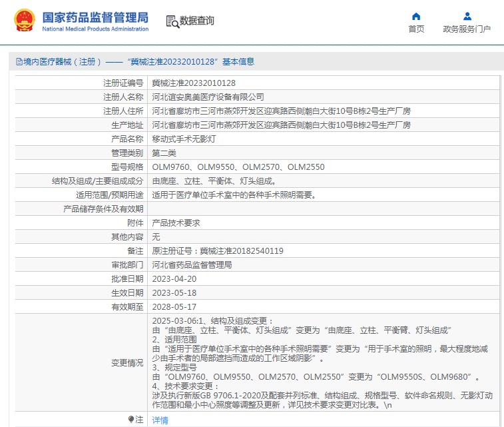Click the 变更情况 row label

(127, 363)
